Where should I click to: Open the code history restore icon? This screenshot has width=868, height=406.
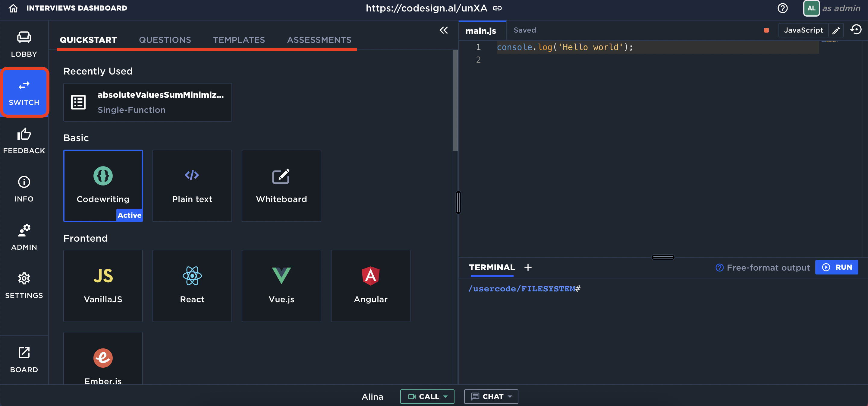point(856,30)
